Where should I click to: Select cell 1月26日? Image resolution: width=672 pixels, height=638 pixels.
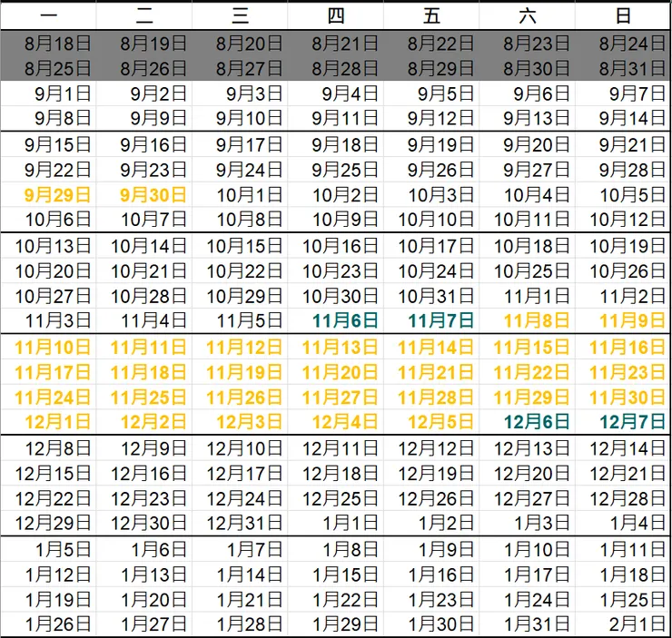pyautogui.click(x=48, y=624)
